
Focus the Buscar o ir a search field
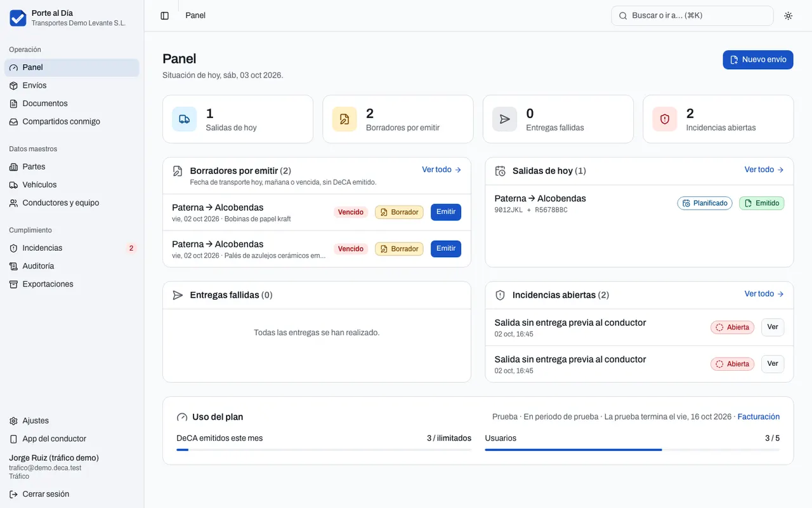(x=692, y=16)
